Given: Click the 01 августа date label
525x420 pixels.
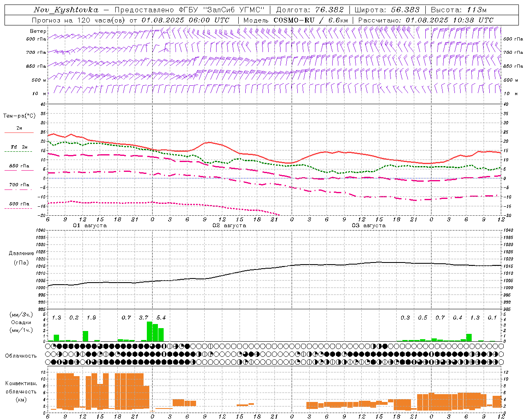Looking at the screenshot, I should (x=90, y=226).
